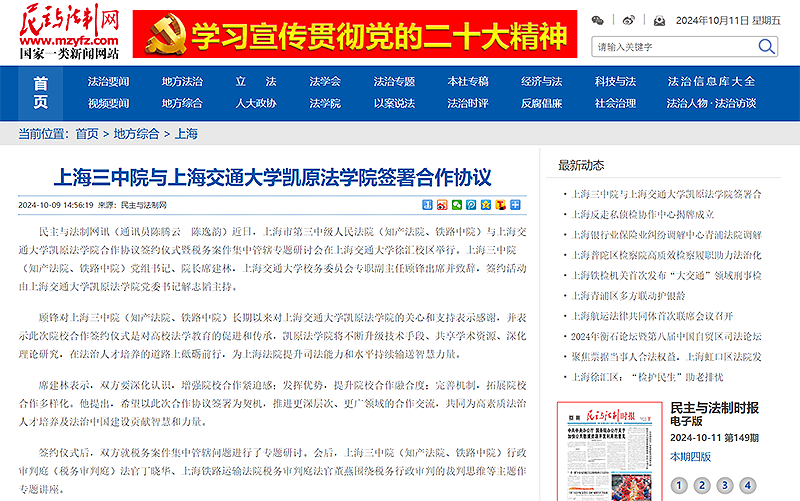The width and height of the screenshot is (800, 501).
Task: Open sidebar news 上海银行业保险业纠纷调解中心
Action: click(x=666, y=235)
